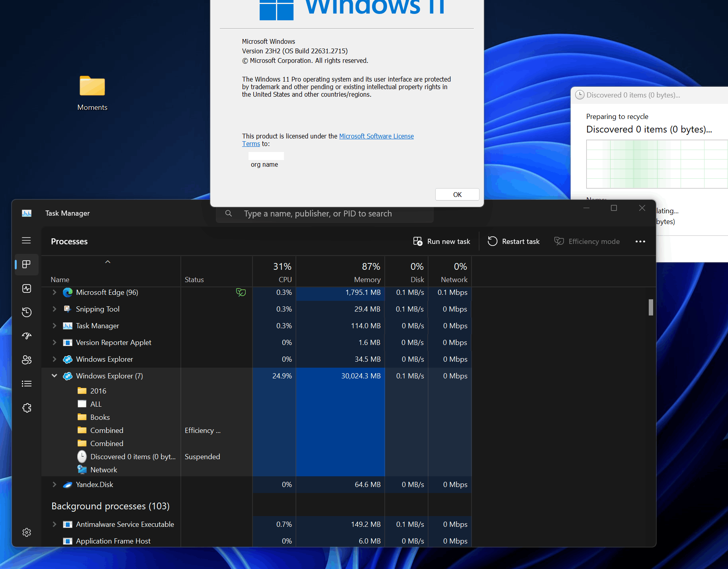Viewport: 728px width, 569px height.
Task: Click the 2016 folder icon in process list
Action: click(82, 391)
